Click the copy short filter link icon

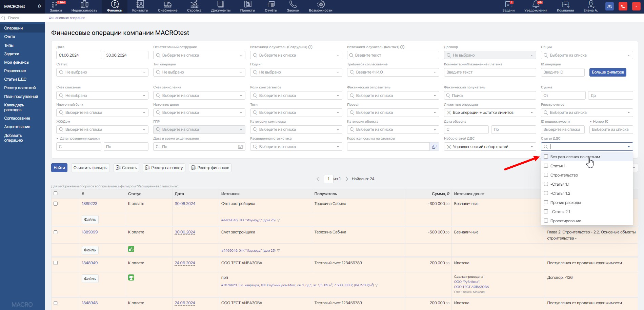pos(434,147)
